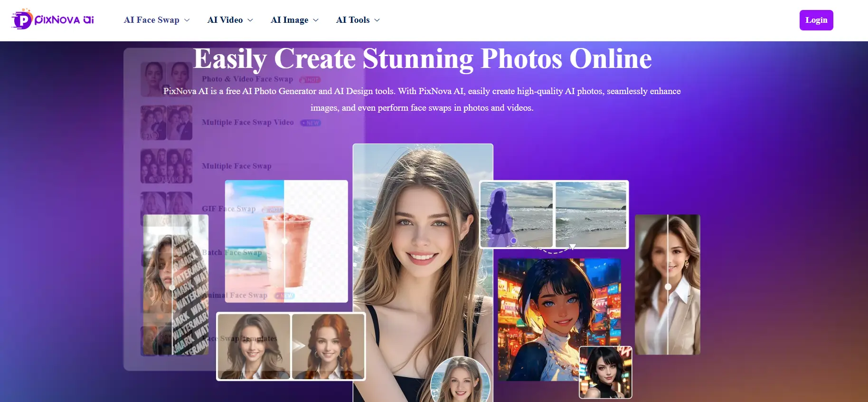Click the slider handle on the blurred portrait comparison

click(x=668, y=287)
